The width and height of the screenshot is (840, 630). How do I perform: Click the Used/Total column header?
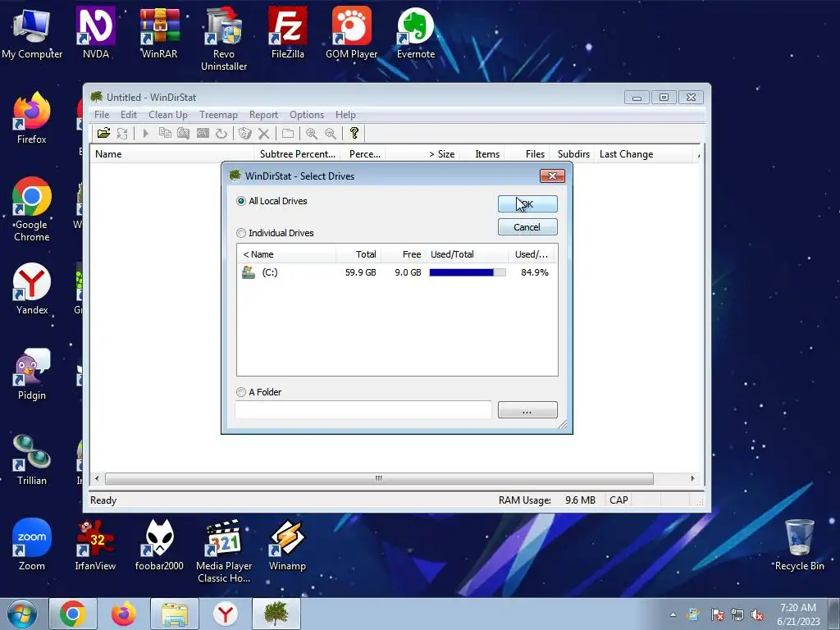[467, 254]
